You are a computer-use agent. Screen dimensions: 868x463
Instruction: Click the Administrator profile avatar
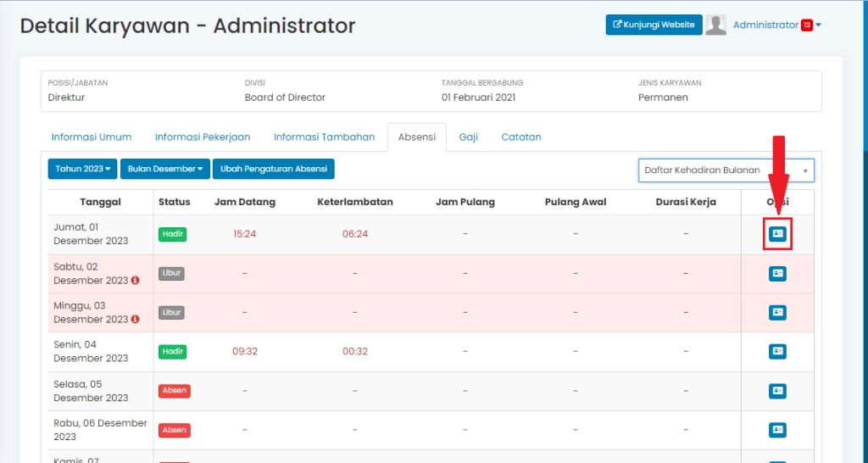[716, 25]
